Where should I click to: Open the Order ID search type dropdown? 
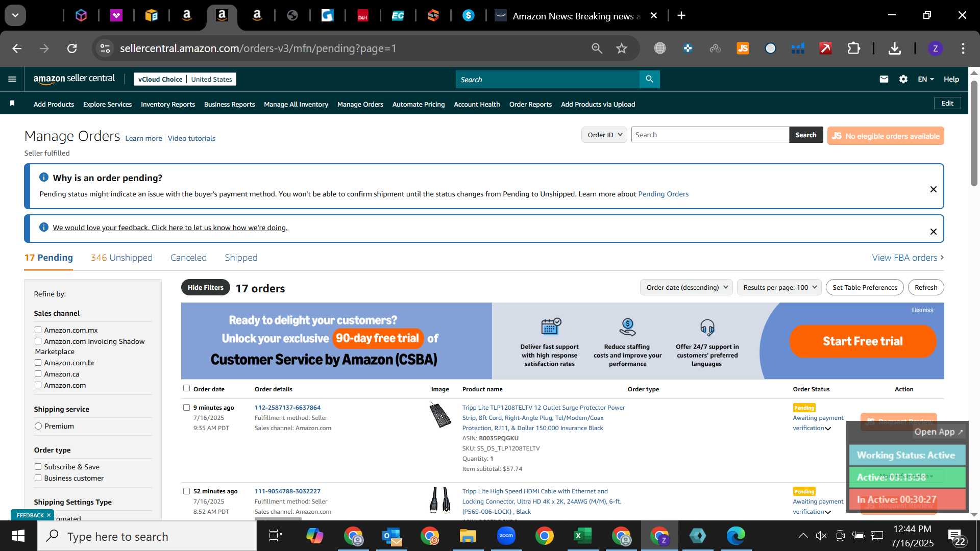point(604,135)
